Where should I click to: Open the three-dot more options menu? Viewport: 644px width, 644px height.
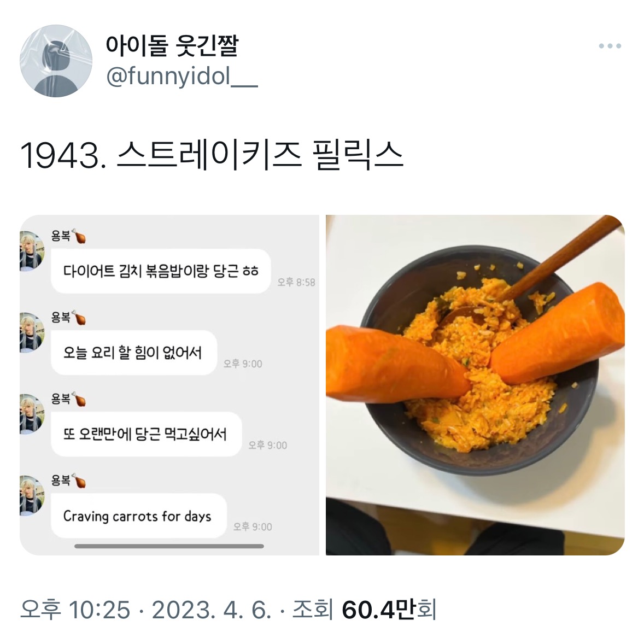pos(610,46)
